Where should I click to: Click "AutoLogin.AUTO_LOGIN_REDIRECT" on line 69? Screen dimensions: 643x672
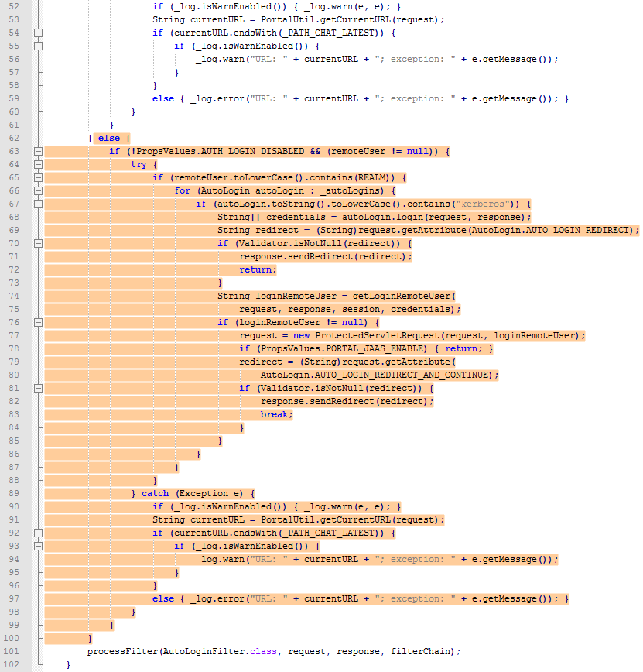pyautogui.click(x=550, y=230)
